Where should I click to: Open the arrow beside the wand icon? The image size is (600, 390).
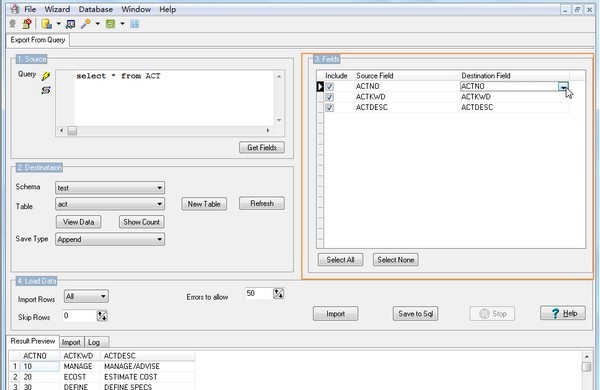(x=98, y=24)
